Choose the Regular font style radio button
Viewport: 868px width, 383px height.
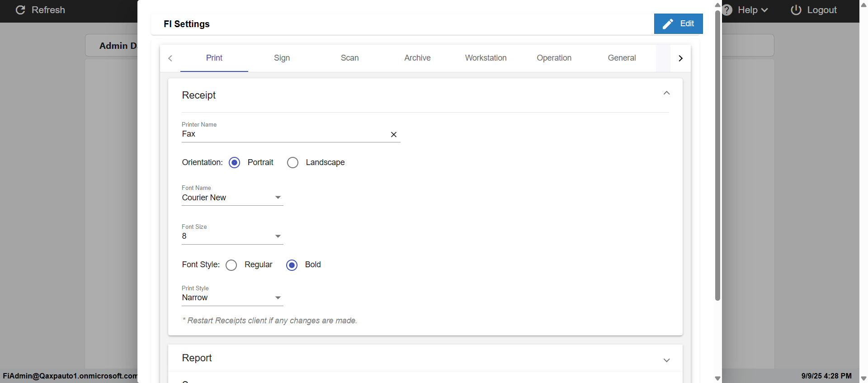231,265
